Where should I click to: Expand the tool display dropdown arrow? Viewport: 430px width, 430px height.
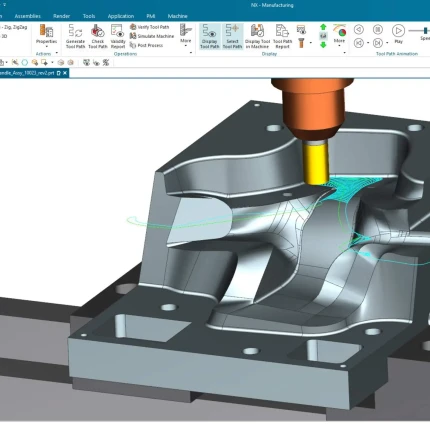tap(311, 43)
